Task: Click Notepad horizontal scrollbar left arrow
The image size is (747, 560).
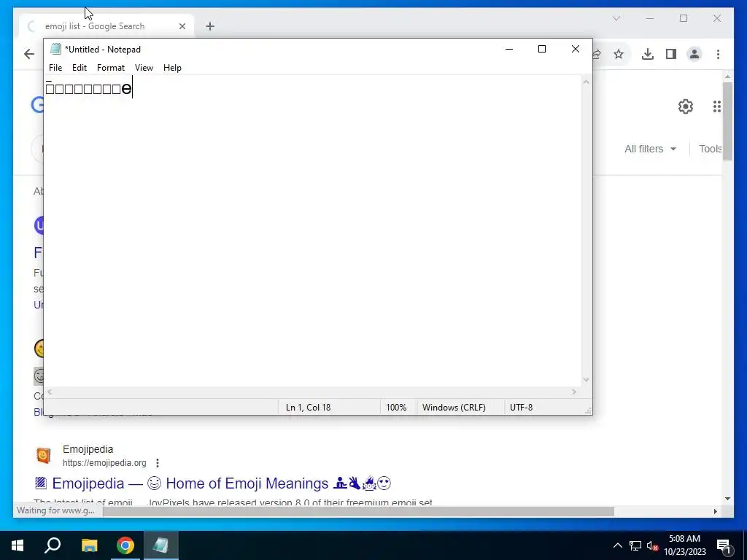Action: 50,392
